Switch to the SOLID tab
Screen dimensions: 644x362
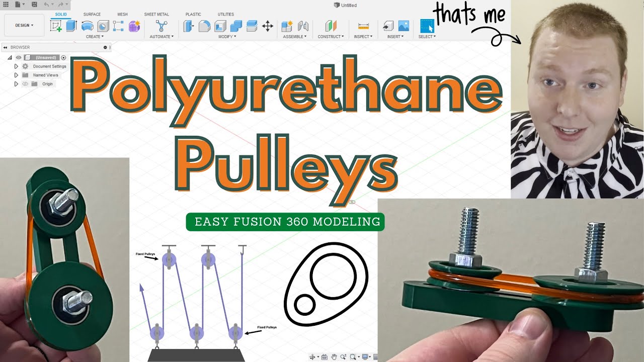tap(61, 14)
